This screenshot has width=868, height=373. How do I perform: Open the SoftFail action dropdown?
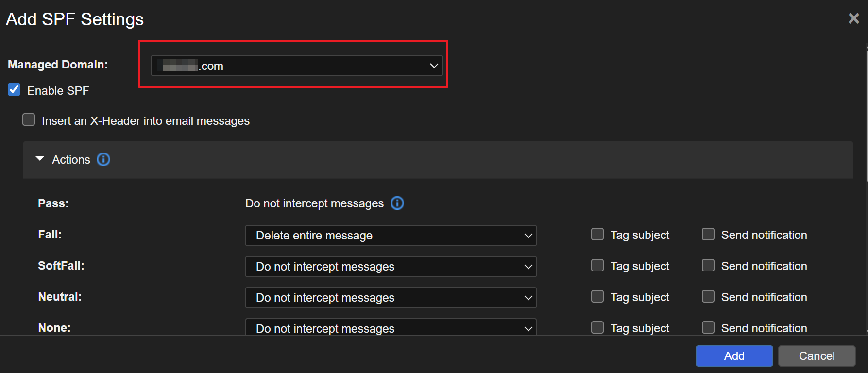tap(391, 267)
